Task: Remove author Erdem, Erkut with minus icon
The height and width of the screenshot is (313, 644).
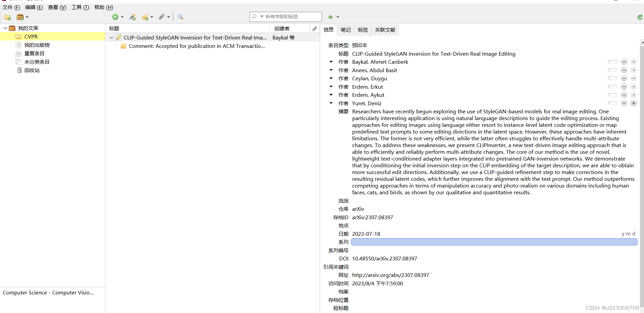Action: [x=624, y=87]
